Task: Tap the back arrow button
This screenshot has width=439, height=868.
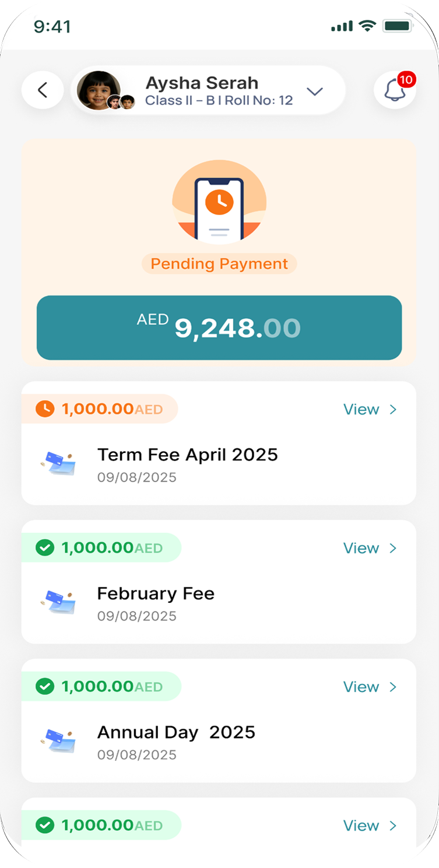Action: 43,90
